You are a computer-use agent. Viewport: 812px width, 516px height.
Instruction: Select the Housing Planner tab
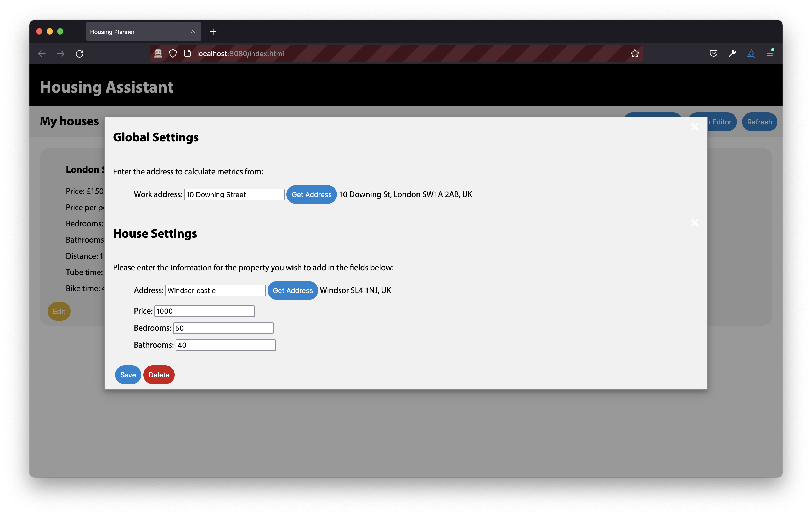pyautogui.click(x=143, y=32)
